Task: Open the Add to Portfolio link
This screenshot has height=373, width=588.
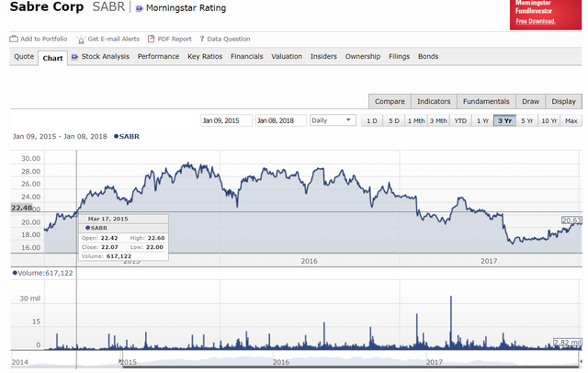Action: coord(43,39)
